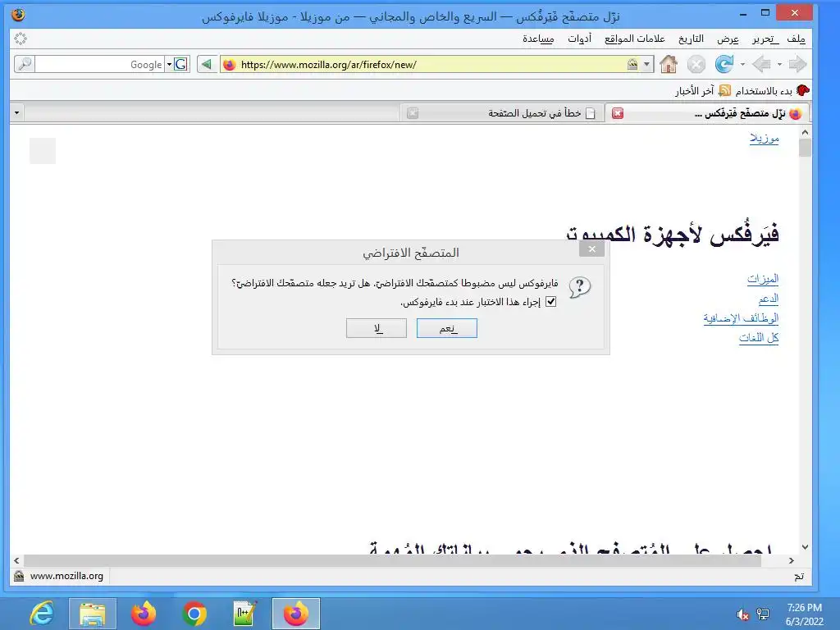Viewport: 840px width, 630px height.
Task: Click the muted volume tray icon
Action: (x=742, y=614)
